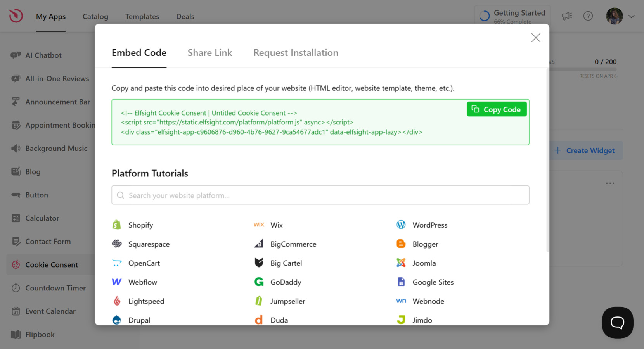This screenshot has width=644, height=349.
Task: Select the Joomla platform icon
Action: [401, 263]
